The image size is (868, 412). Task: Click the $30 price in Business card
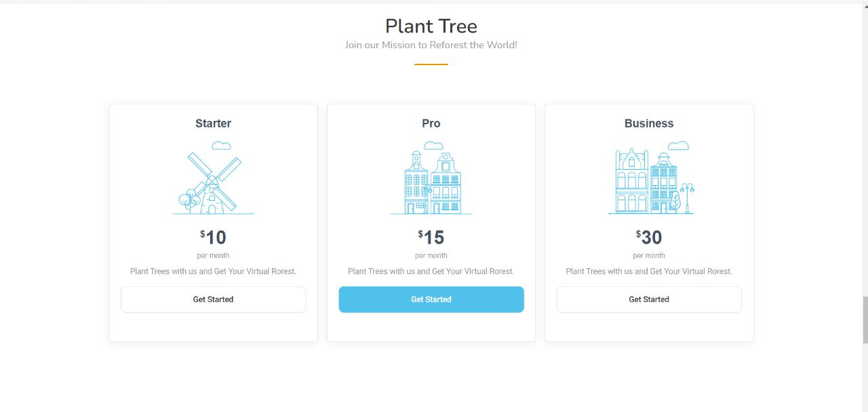tap(649, 238)
